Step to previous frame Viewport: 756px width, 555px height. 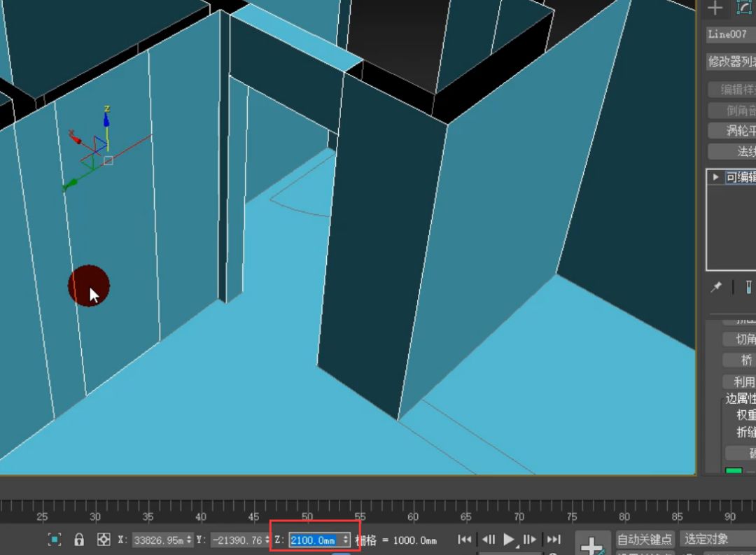[x=489, y=539]
